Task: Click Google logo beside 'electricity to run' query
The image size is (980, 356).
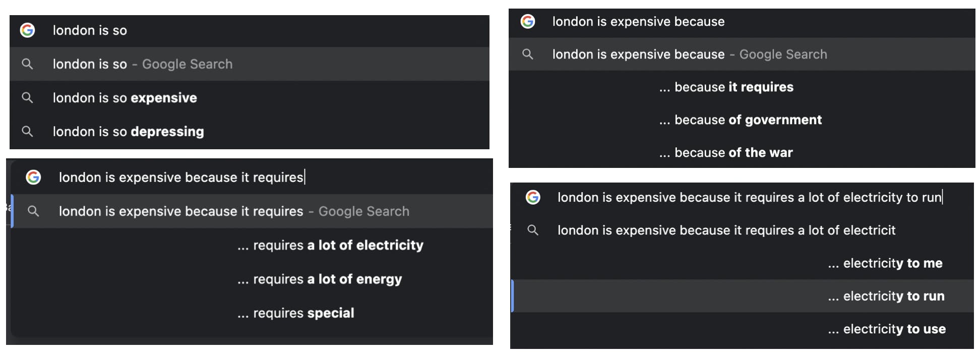Action: click(533, 197)
